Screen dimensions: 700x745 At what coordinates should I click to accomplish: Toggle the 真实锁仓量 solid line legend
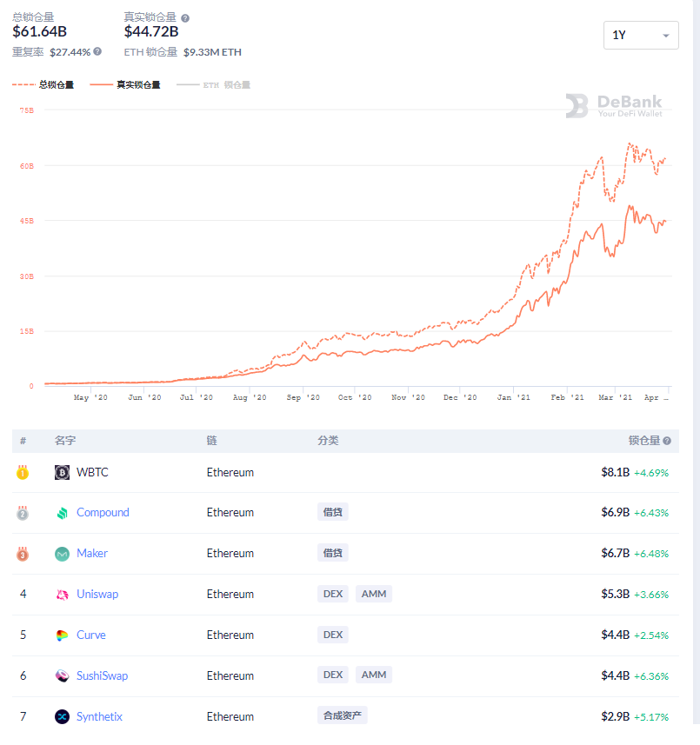[125, 84]
